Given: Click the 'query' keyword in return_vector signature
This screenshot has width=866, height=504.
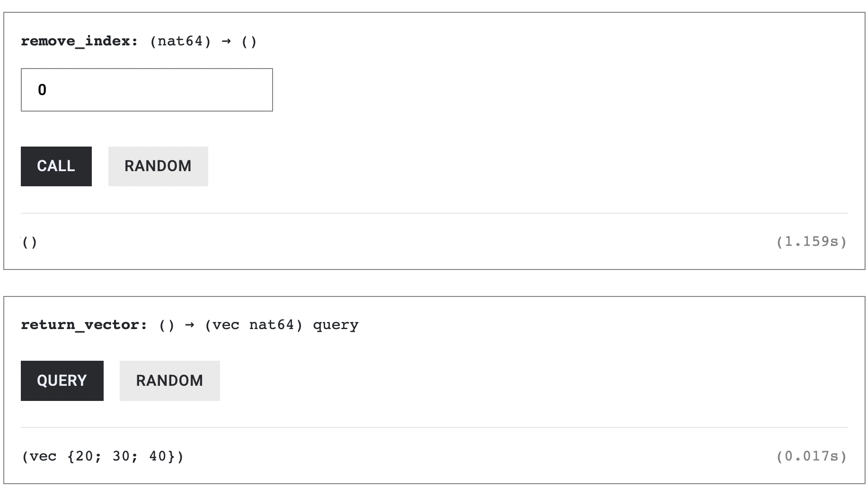Looking at the screenshot, I should click(x=336, y=325).
